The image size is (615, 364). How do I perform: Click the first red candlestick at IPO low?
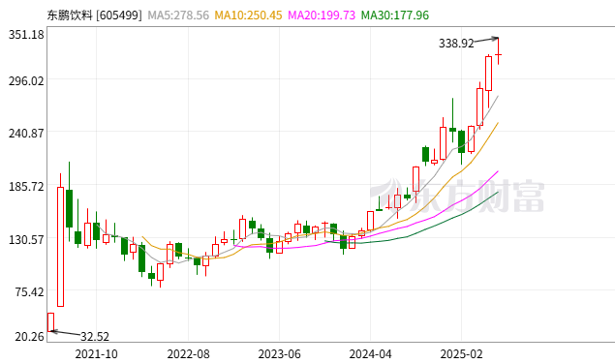(x=50, y=322)
